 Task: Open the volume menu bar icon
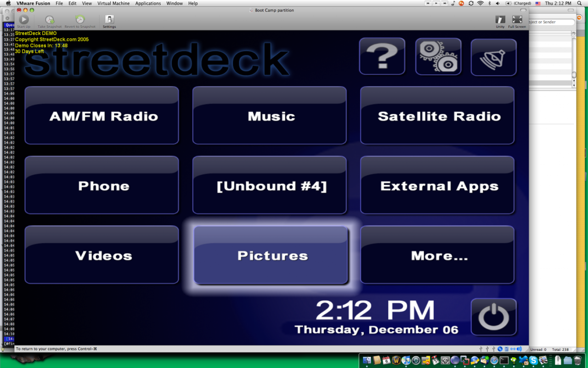(498, 3)
